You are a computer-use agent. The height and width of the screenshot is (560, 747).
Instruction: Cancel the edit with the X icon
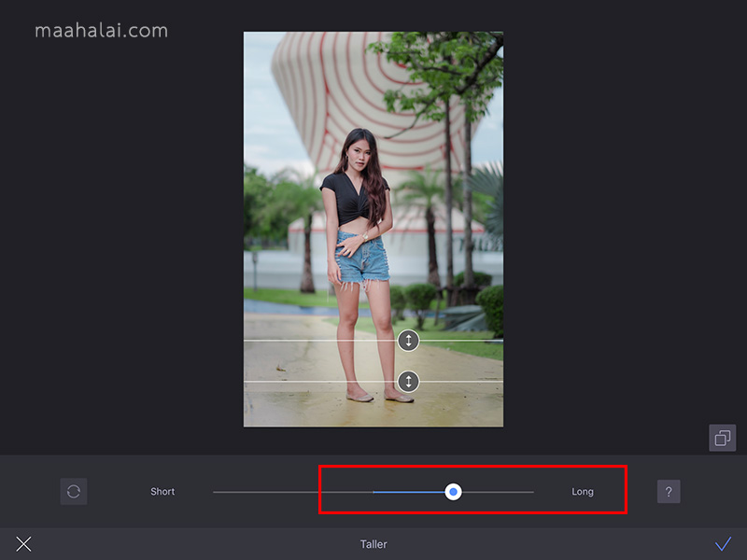[23, 544]
